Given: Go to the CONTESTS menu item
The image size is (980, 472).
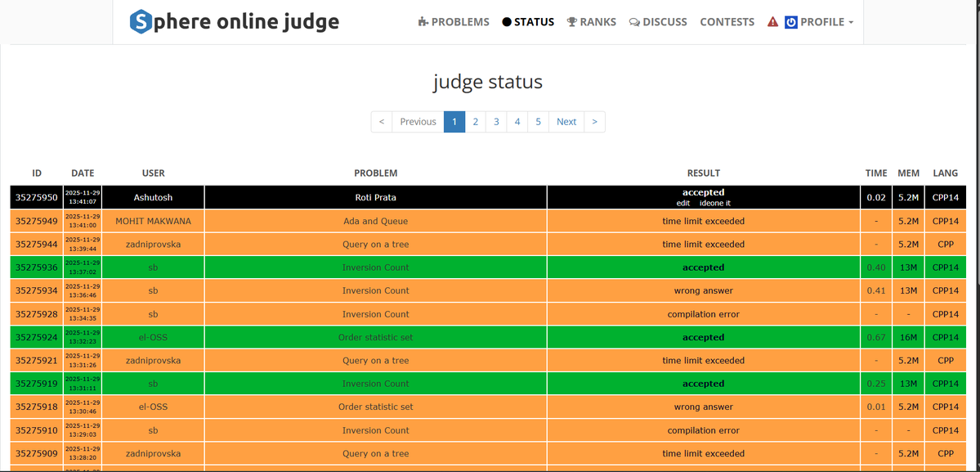Looking at the screenshot, I should tap(727, 22).
